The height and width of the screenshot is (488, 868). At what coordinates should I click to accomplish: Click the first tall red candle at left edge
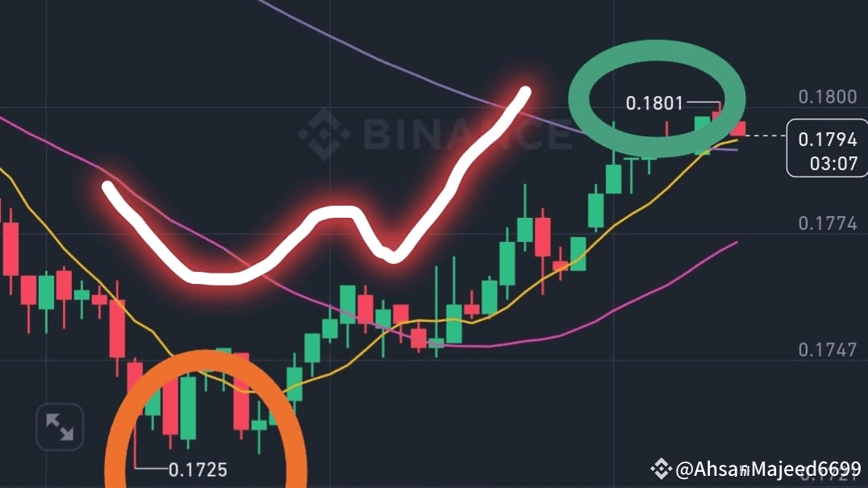pos(10,249)
